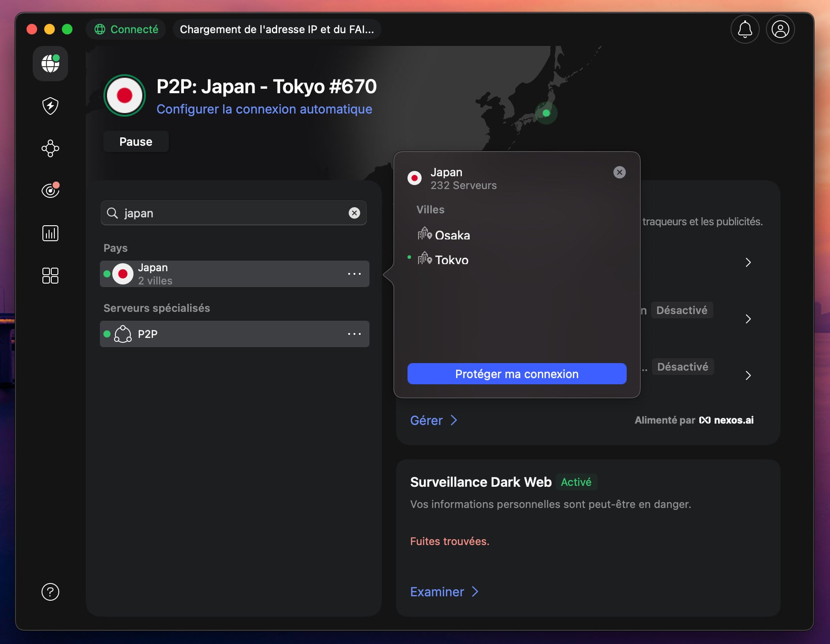This screenshot has width=830, height=644.
Task: Open the Meshnet sidebar icon
Action: (50, 148)
